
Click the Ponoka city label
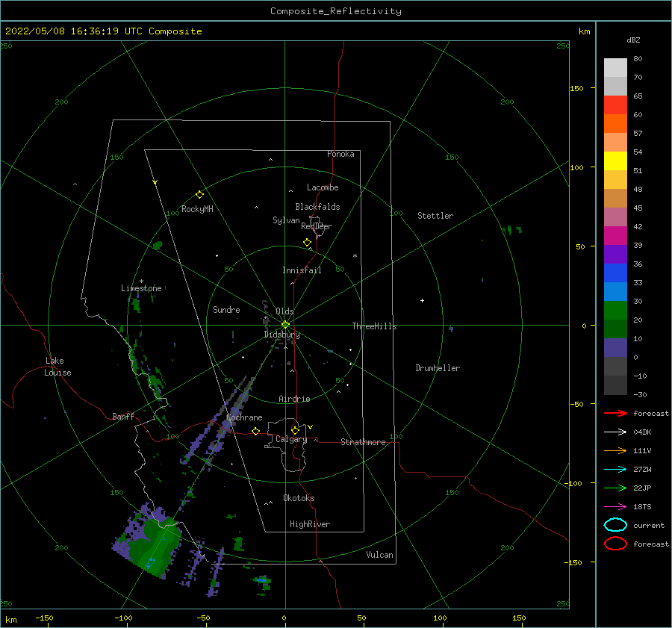340,154
